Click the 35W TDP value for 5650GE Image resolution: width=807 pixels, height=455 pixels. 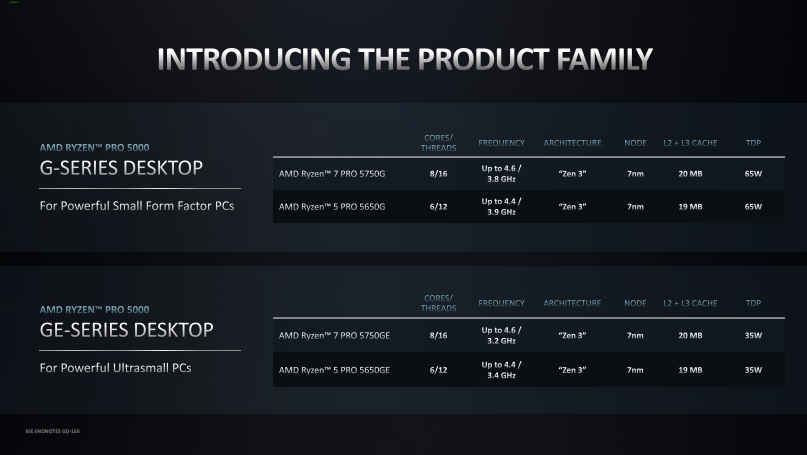coord(753,370)
